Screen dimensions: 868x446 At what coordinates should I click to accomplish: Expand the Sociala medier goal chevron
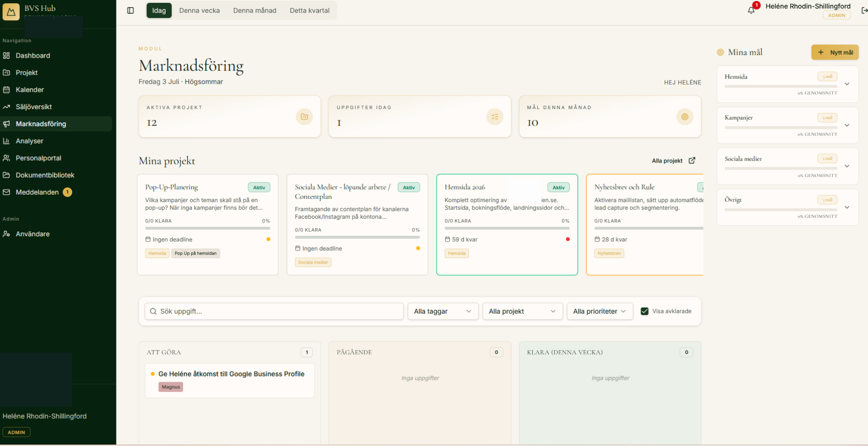click(x=847, y=166)
